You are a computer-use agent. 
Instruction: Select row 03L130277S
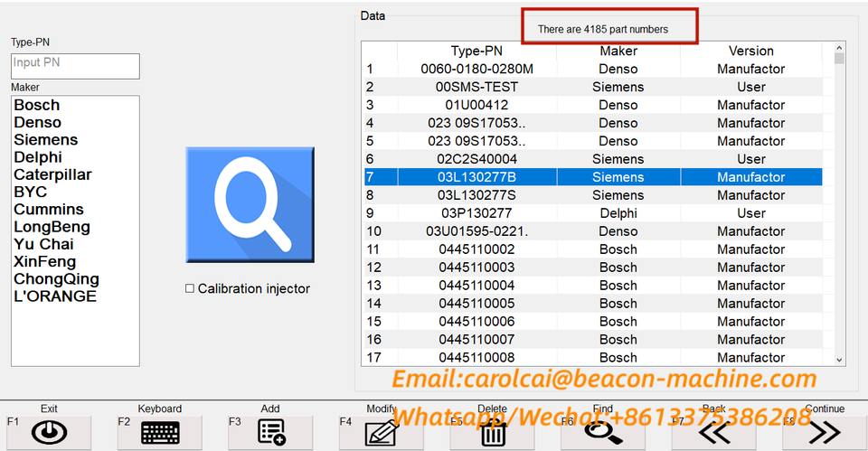(x=593, y=195)
